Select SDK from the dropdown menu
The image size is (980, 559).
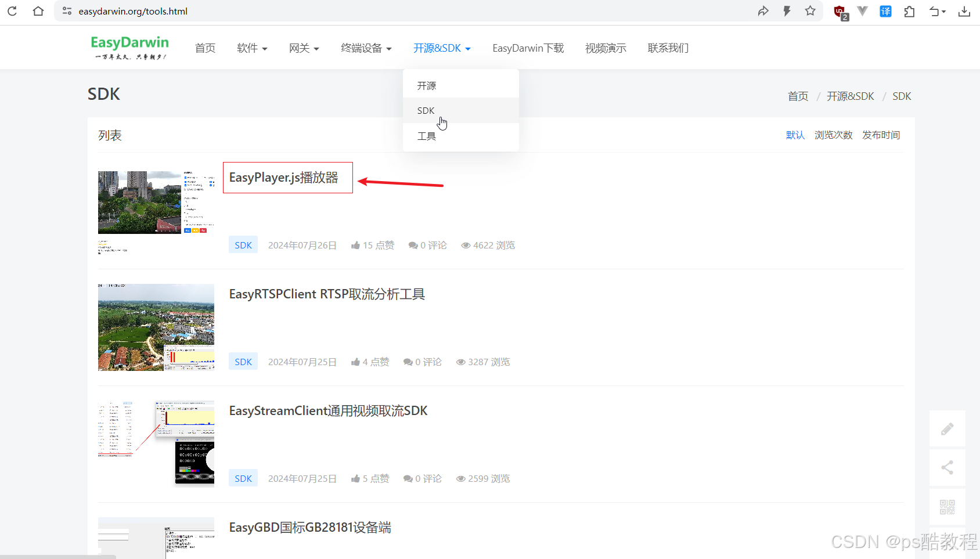tap(461, 110)
